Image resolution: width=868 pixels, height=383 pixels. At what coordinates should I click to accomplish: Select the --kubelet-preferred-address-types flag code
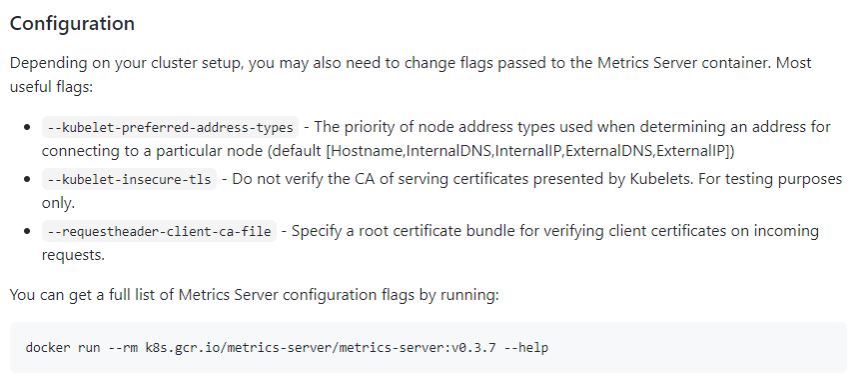click(x=170, y=127)
